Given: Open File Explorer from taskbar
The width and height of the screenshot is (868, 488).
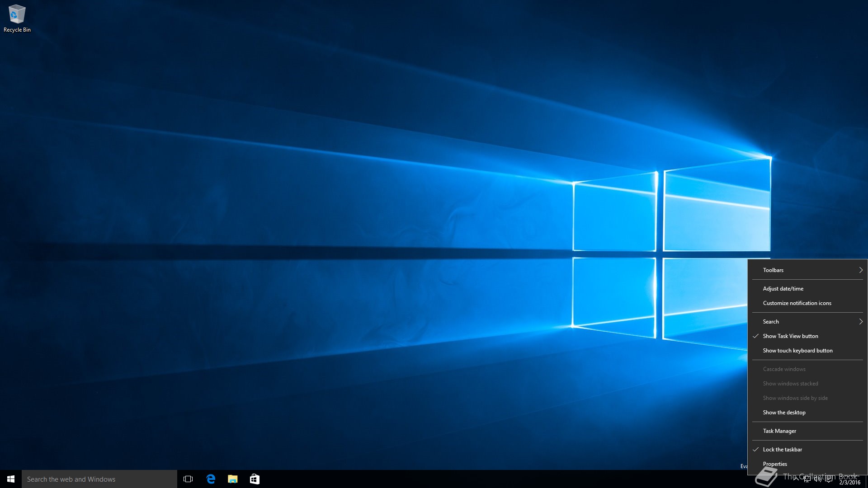Looking at the screenshot, I should [x=233, y=479].
